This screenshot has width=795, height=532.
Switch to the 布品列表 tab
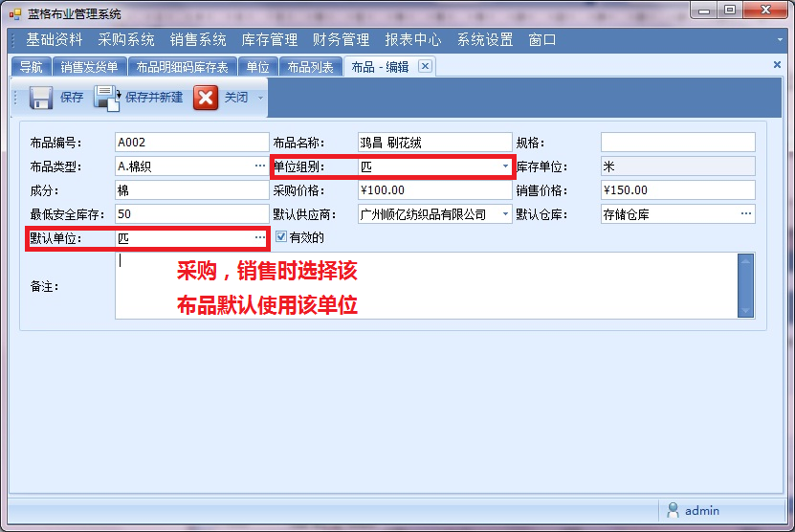[x=311, y=67]
